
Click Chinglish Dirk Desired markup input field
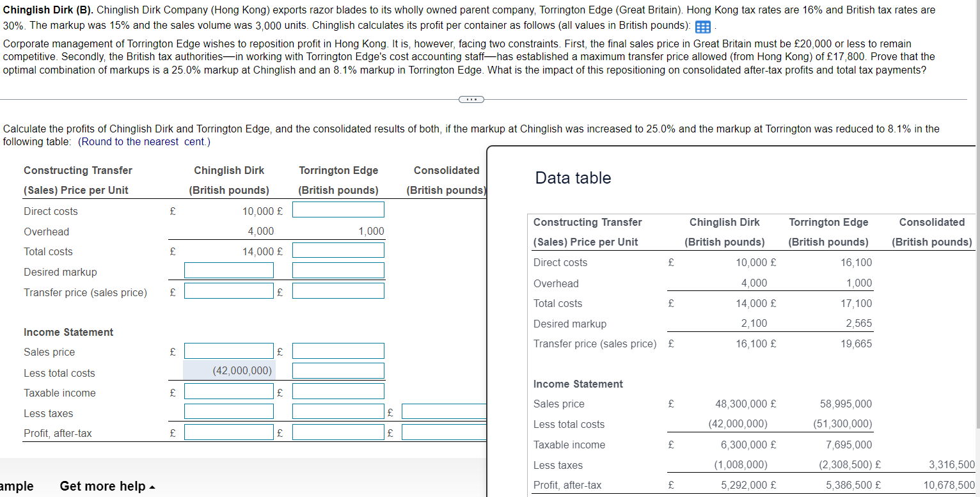coord(228,270)
